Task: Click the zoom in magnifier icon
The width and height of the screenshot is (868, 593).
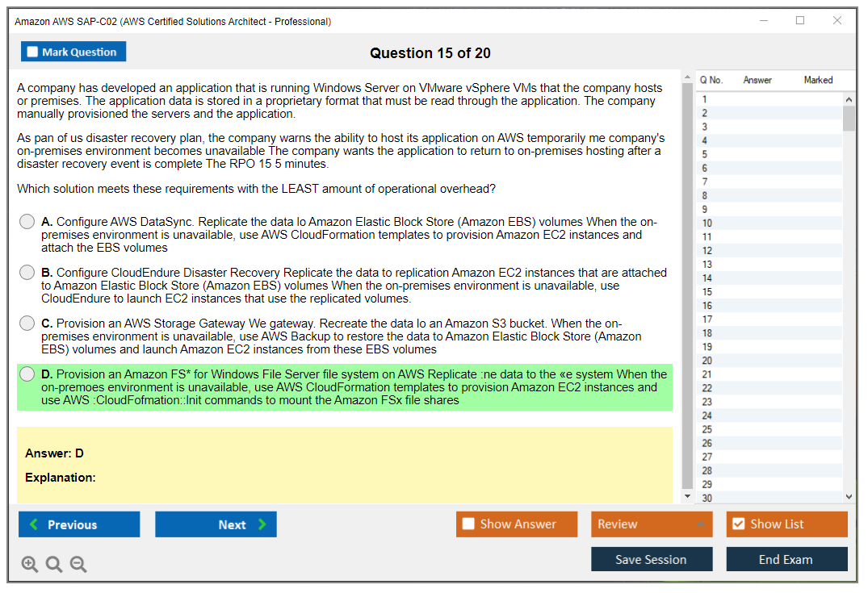Action: [x=30, y=564]
